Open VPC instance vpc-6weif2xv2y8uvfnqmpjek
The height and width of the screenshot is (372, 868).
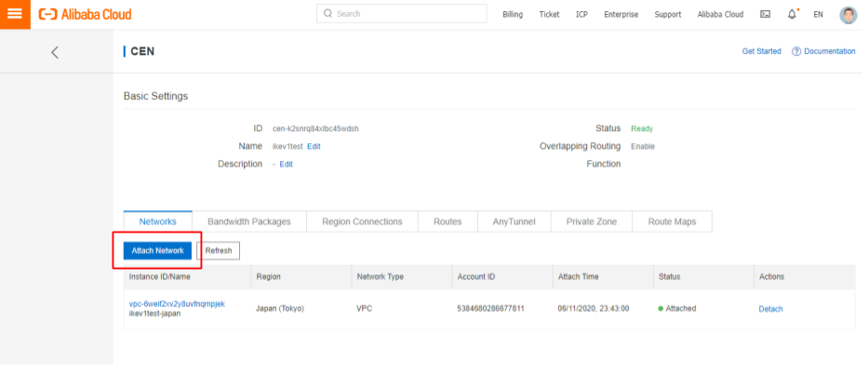(x=177, y=304)
